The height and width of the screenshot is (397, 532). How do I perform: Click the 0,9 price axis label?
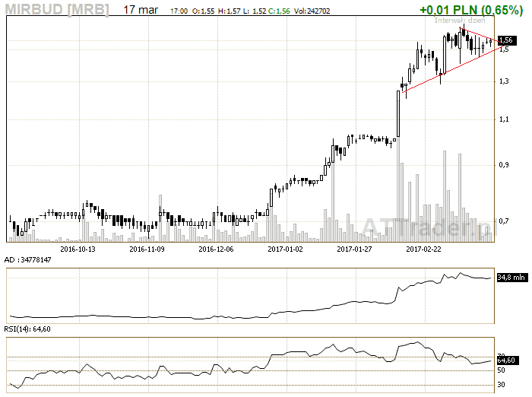point(503,164)
